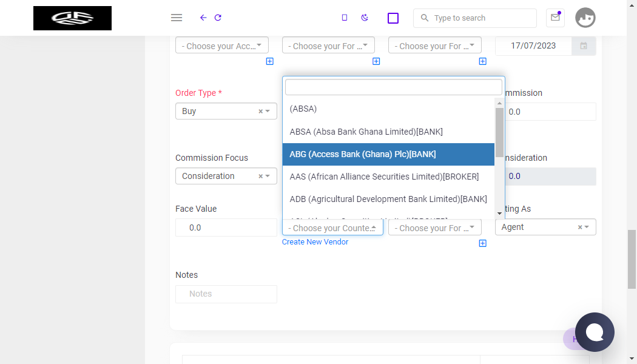Click the dropdown list scrollbar down arrow
Viewport: 637px width, 364px height.
(x=500, y=214)
